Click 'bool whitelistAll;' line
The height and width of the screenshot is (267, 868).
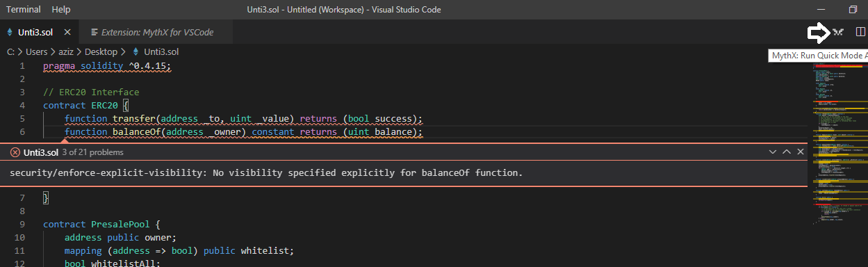(x=113, y=263)
